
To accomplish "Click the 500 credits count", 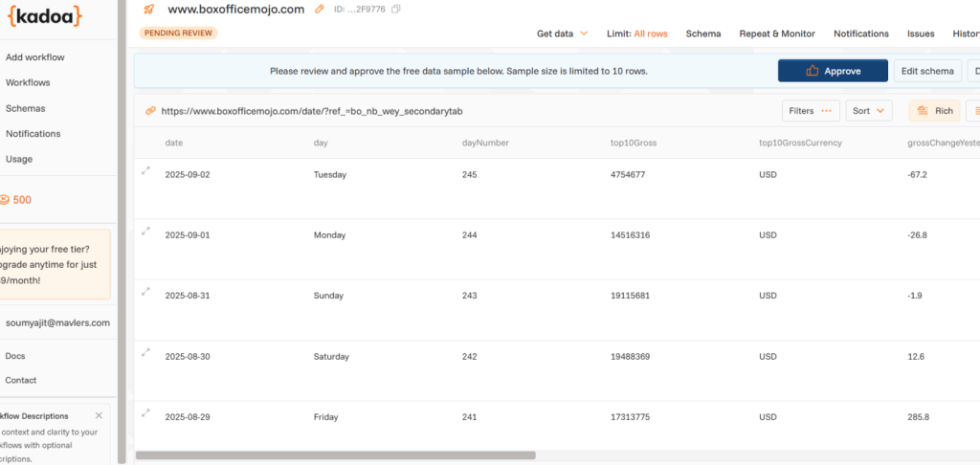I will 22,200.
